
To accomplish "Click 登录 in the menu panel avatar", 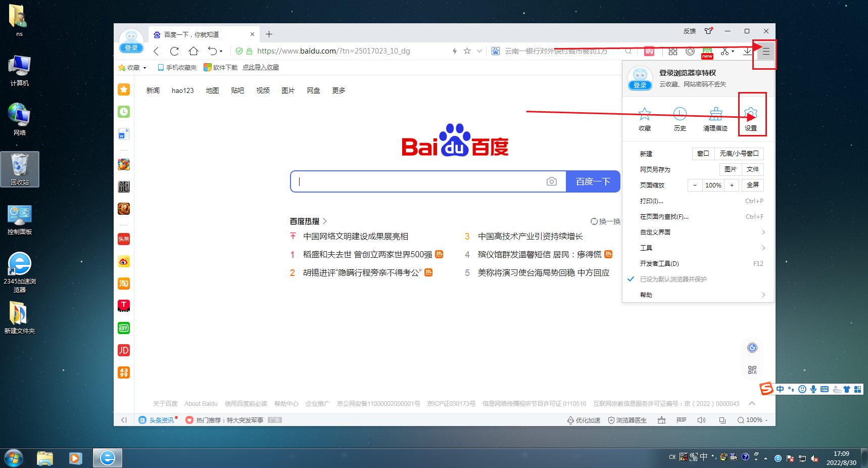I will point(640,85).
